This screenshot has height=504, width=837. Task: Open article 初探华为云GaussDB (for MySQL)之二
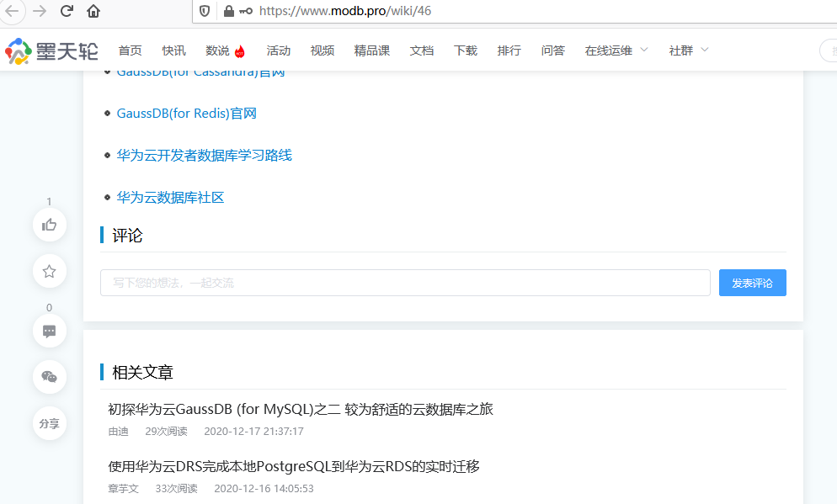coord(301,410)
